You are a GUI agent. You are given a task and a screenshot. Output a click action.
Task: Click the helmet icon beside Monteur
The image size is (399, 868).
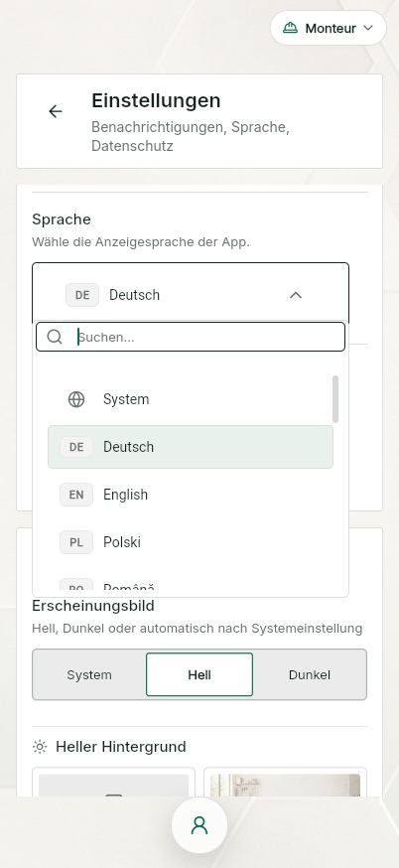pos(290,28)
